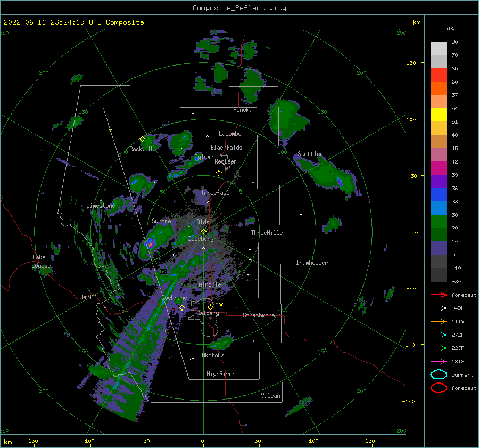Click the white plus marker west of Drumheller

click(x=301, y=214)
